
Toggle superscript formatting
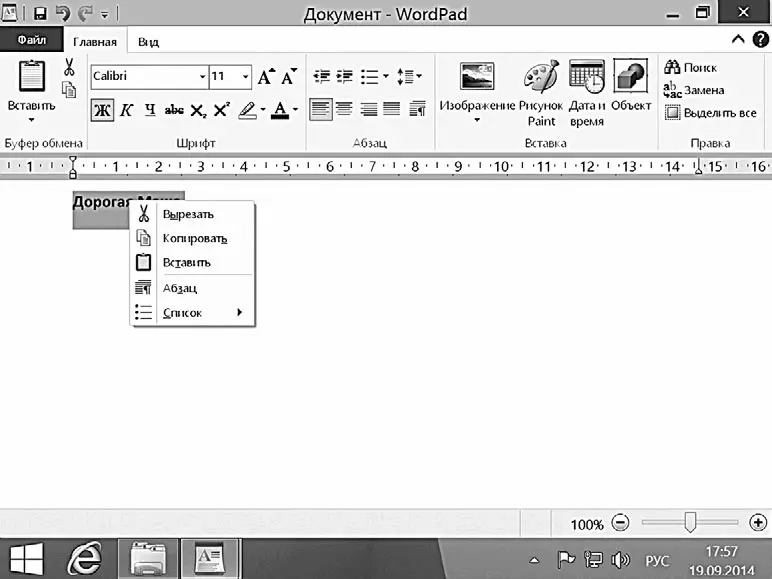click(x=222, y=109)
